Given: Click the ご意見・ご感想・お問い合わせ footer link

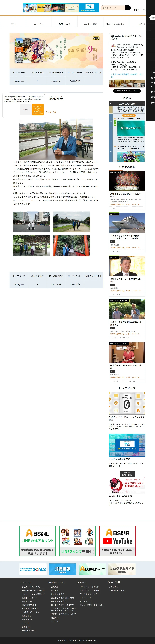Looking at the screenshot, I should pos(92,605).
